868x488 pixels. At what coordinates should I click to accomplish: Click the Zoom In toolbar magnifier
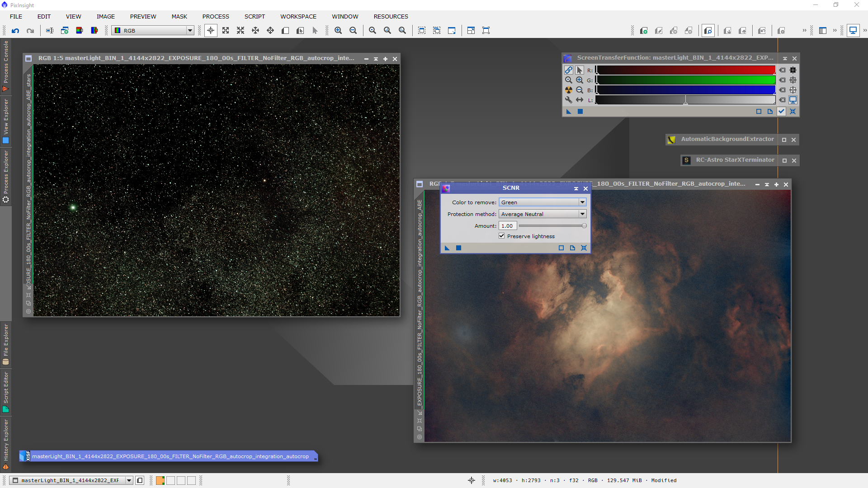pyautogui.click(x=338, y=31)
